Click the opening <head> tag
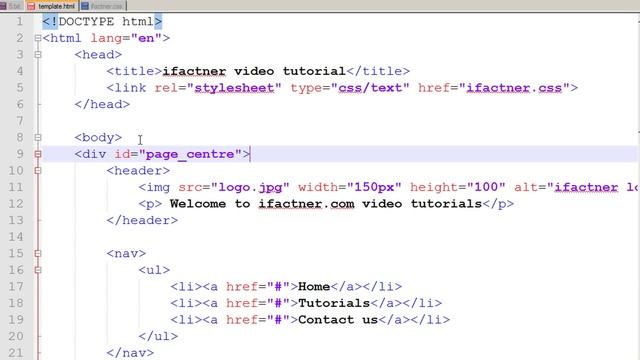Viewport: 640px width, 360px height. coord(98,55)
